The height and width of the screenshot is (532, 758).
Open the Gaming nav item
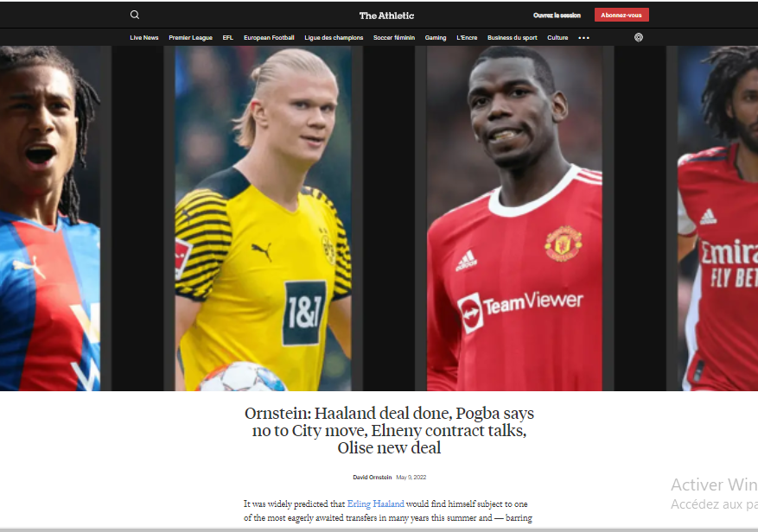pos(436,38)
